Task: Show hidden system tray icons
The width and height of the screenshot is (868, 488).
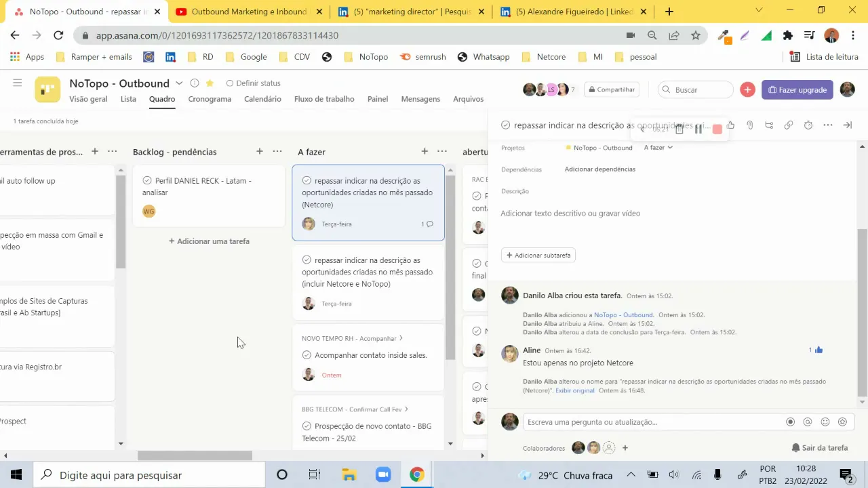Action: pyautogui.click(x=631, y=475)
